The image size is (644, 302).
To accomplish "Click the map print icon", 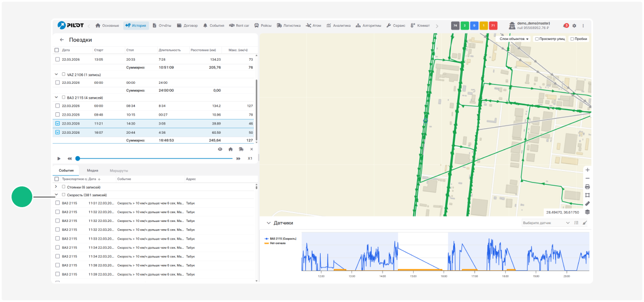I will tap(587, 187).
